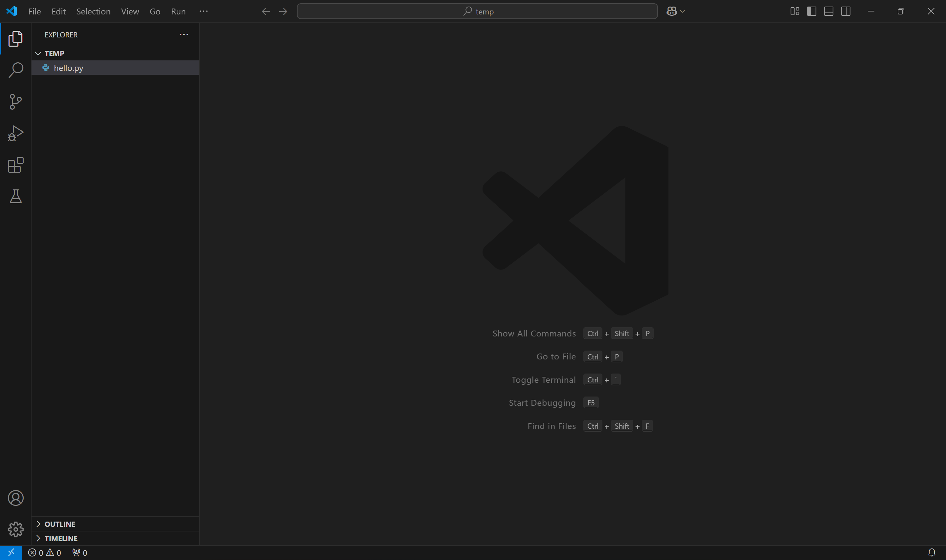
Task: Open the View menu
Action: tap(130, 11)
